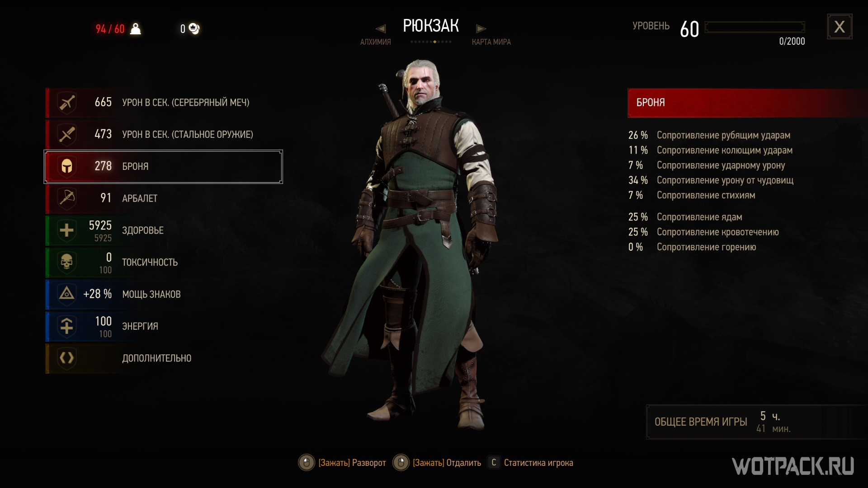Select the crossbow stat icon
Screen dimensions: 868x488
pos(67,198)
